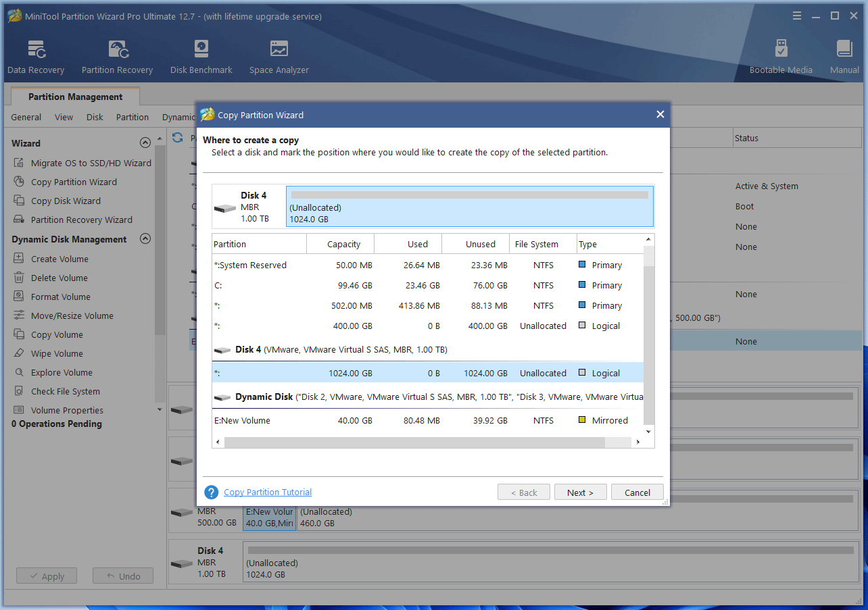Select Disk 4 unallocated block in bottom map
The height and width of the screenshot is (610, 868).
[550, 563]
